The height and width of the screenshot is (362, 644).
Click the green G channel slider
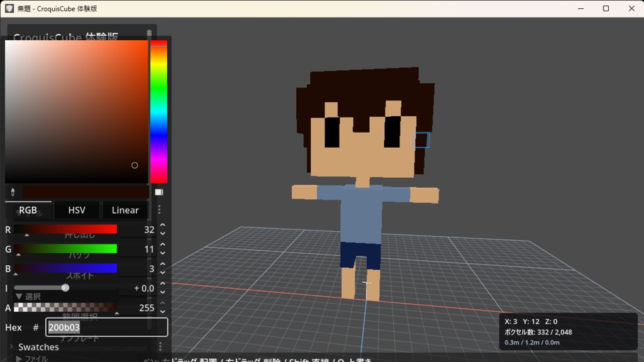pos(65,249)
